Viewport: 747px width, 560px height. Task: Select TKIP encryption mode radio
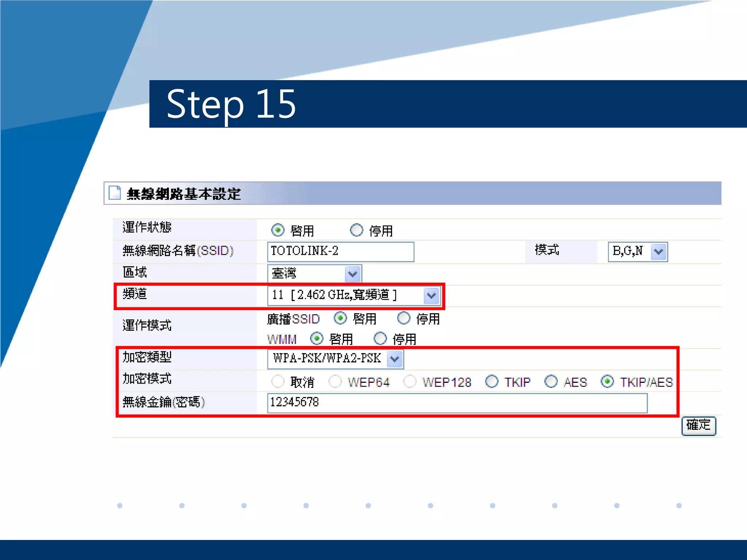tap(492, 382)
